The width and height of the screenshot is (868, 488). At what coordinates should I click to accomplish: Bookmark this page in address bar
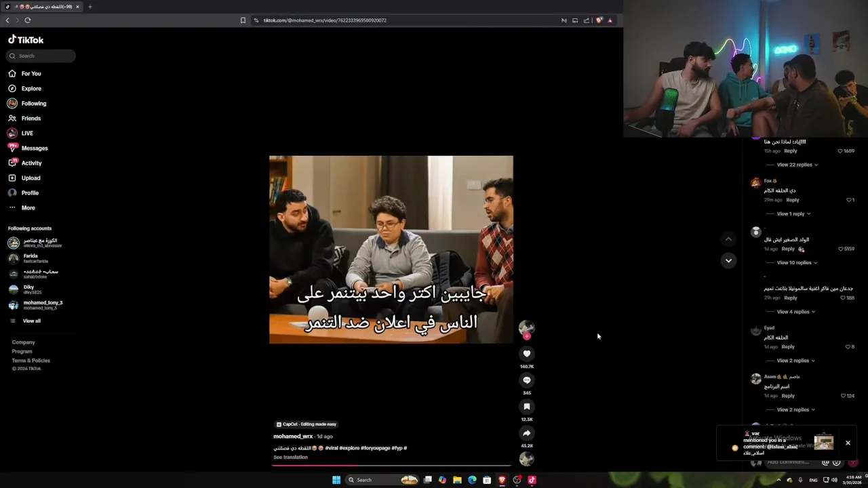pos(243,20)
